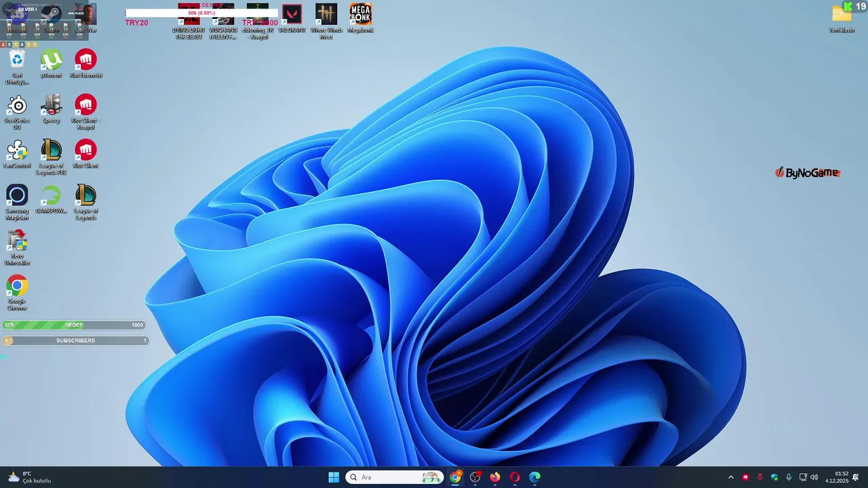The height and width of the screenshot is (488, 868).
Task: Open the network status tray icon
Action: [x=803, y=477]
